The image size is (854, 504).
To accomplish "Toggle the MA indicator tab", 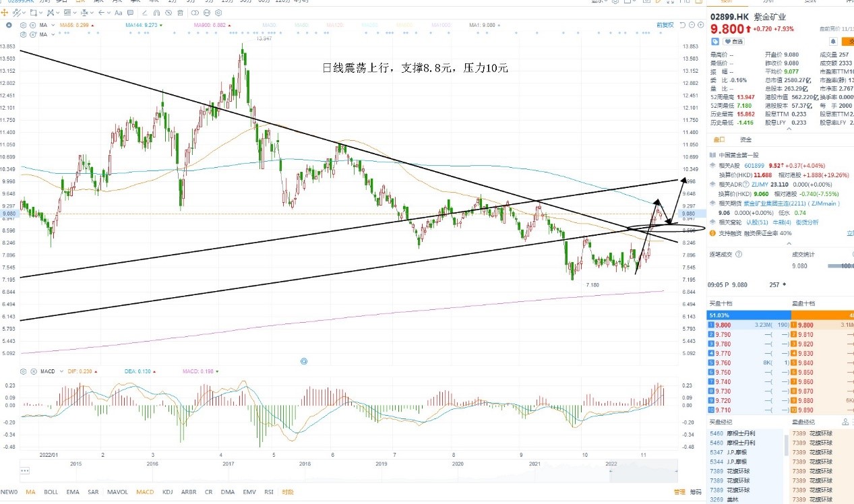I will click(30, 492).
